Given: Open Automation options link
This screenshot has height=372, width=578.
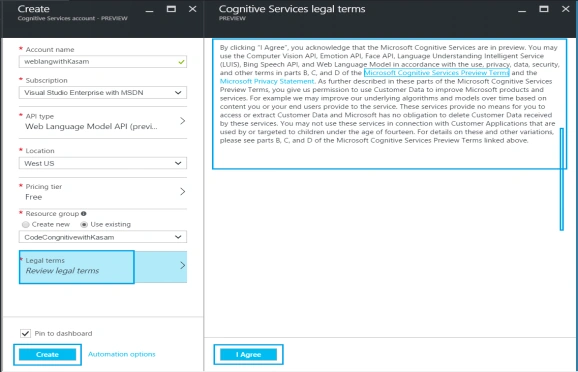Looking at the screenshot, I should 122,354.
